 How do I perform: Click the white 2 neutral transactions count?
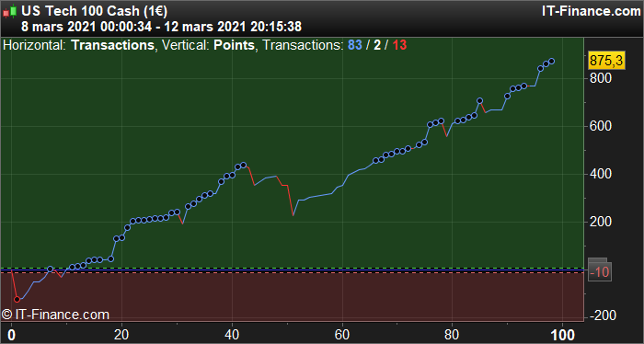click(377, 45)
